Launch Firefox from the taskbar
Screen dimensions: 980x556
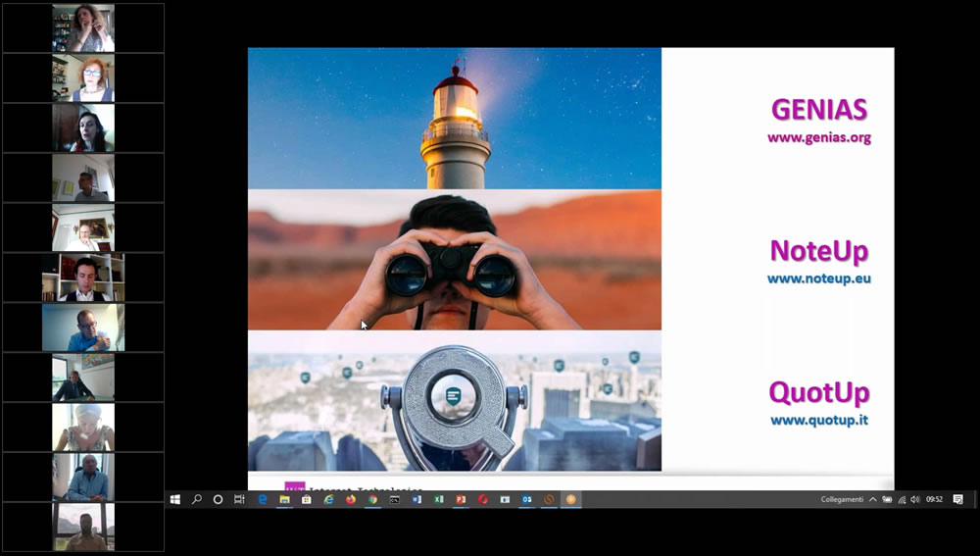(x=351, y=499)
